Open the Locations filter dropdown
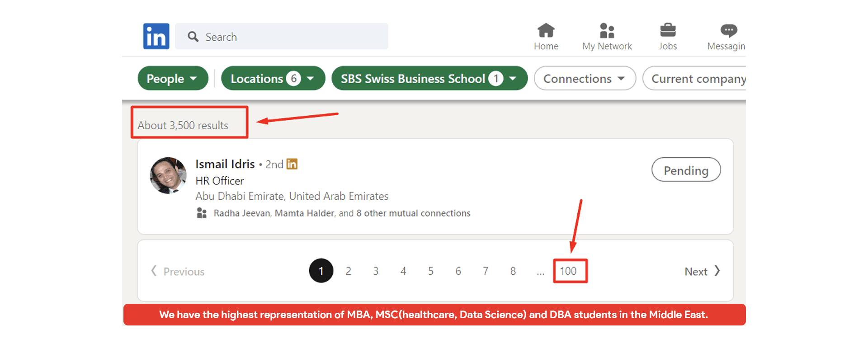The image size is (868, 339). (x=273, y=79)
